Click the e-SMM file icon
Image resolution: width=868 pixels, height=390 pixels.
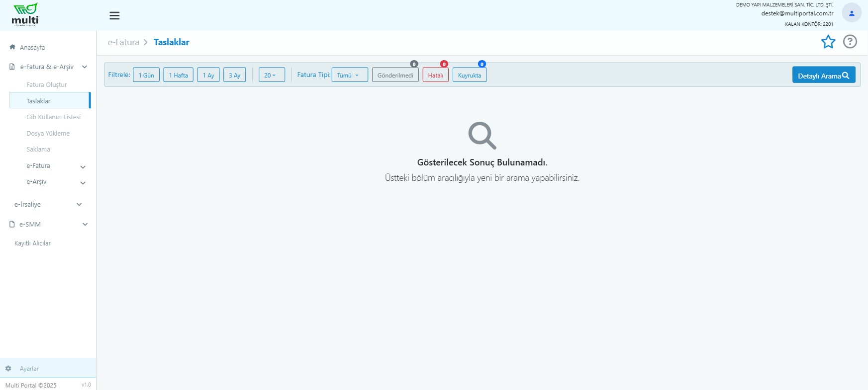tap(12, 224)
